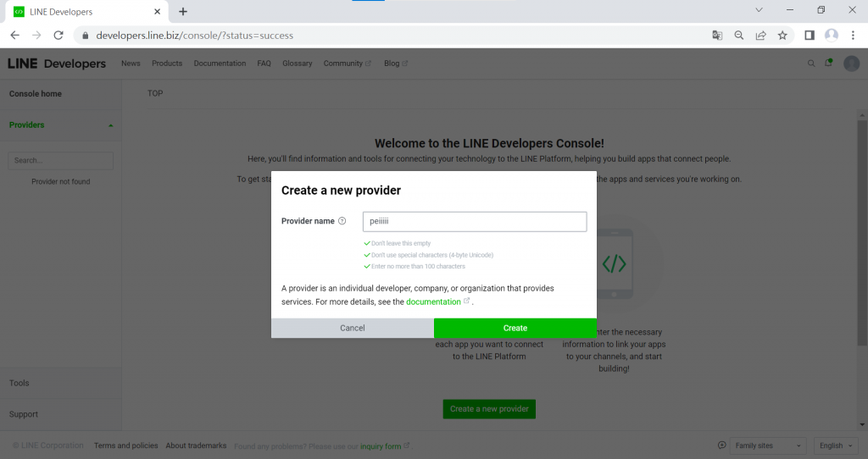Click the browser forward arrow
868x459 pixels.
(x=36, y=36)
